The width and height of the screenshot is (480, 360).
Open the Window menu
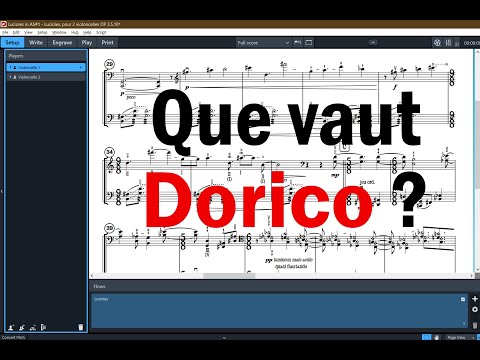pyautogui.click(x=59, y=32)
